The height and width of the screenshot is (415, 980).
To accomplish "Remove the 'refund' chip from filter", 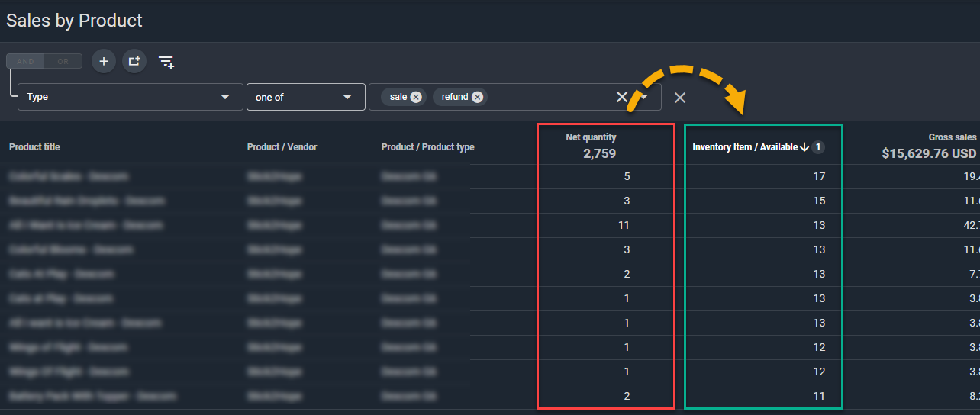I will coord(477,97).
